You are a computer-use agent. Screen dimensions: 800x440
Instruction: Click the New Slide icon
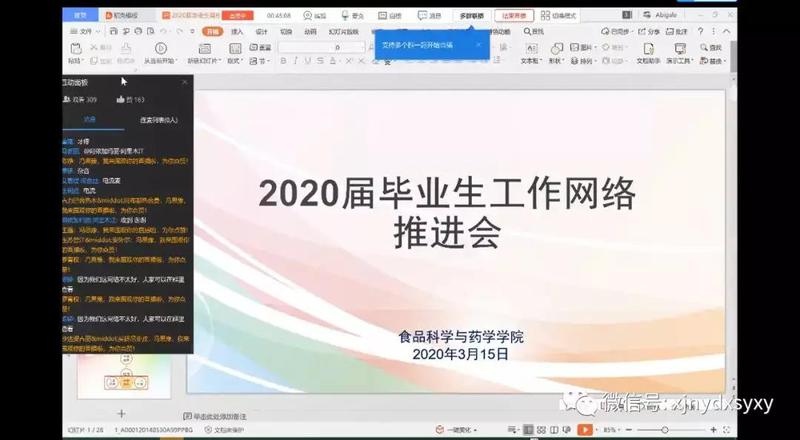coord(202,50)
